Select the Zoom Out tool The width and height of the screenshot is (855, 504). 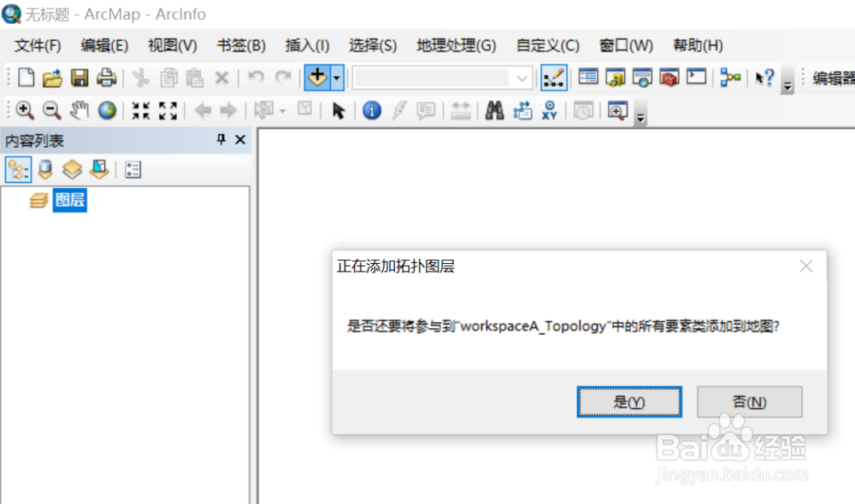(x=52, y=110)
